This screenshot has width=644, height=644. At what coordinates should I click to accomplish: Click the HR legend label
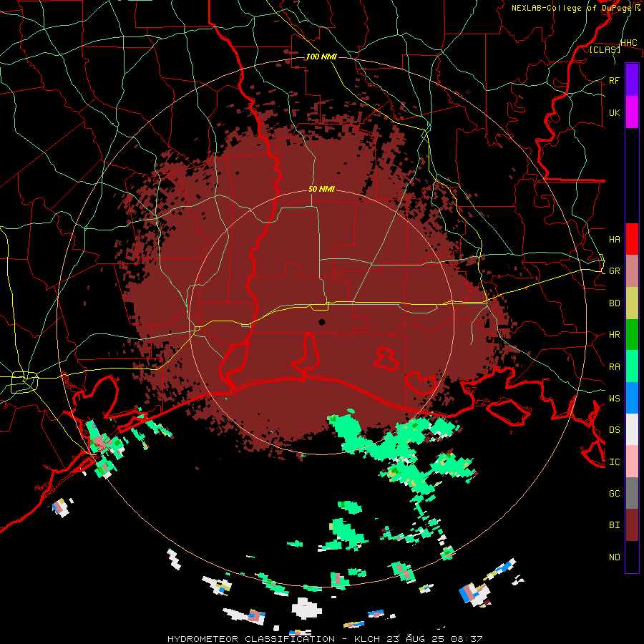click(614, 335)
